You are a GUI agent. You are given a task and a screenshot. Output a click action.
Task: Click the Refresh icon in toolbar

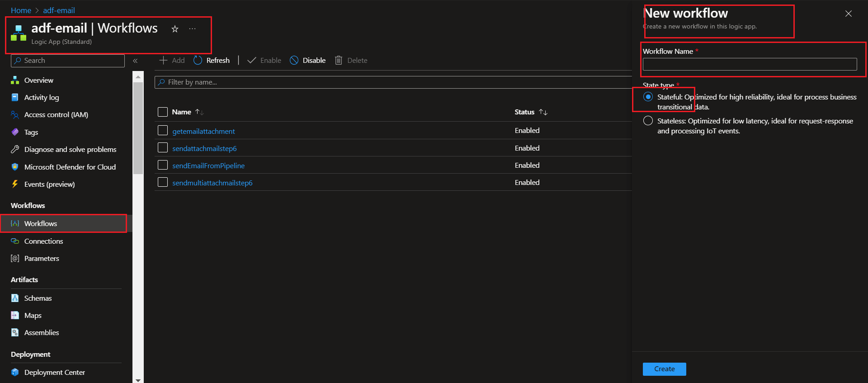[198, 61]
